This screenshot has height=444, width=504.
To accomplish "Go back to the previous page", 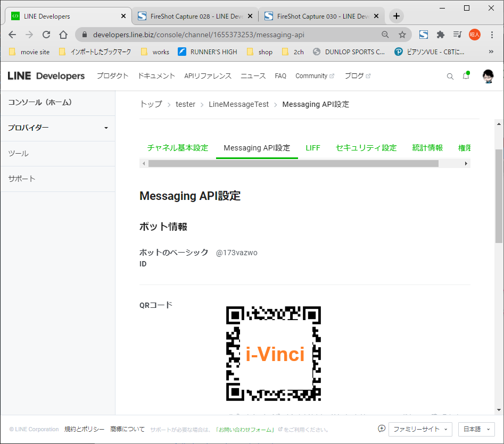I will tap(12, 35).
